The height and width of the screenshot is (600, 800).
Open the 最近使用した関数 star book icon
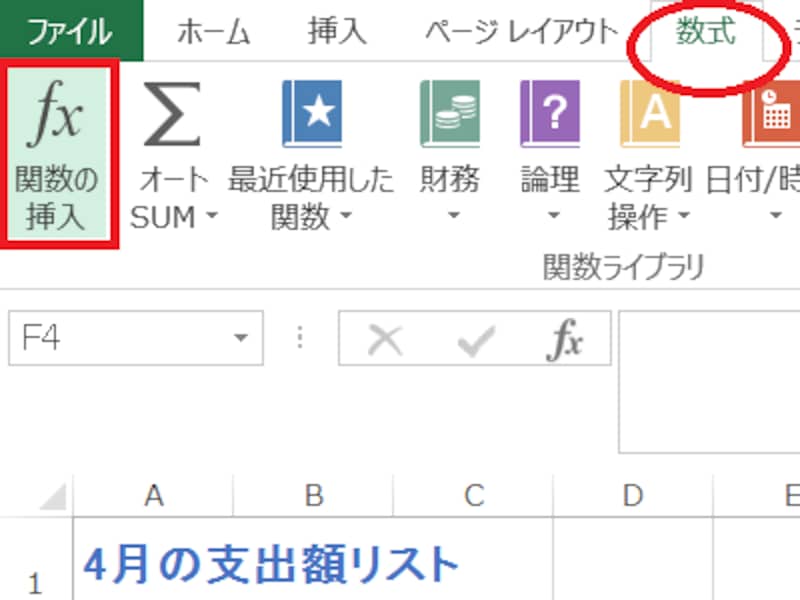(x=312, y=114)
